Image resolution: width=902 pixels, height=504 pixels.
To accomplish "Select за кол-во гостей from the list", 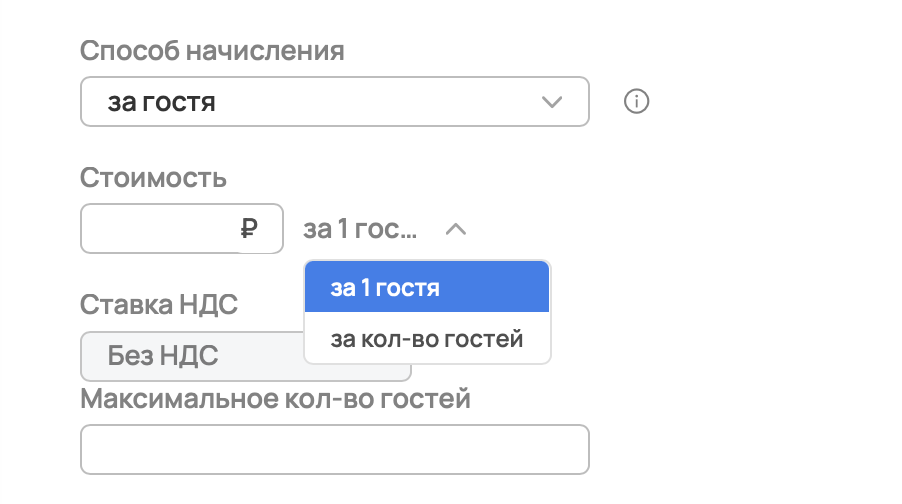I will [427, 339].
